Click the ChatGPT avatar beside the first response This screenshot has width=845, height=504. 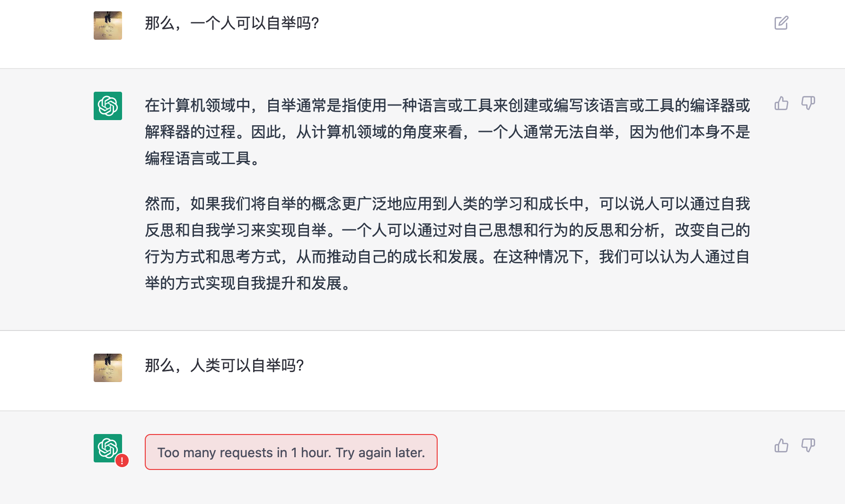coord(107,107)
